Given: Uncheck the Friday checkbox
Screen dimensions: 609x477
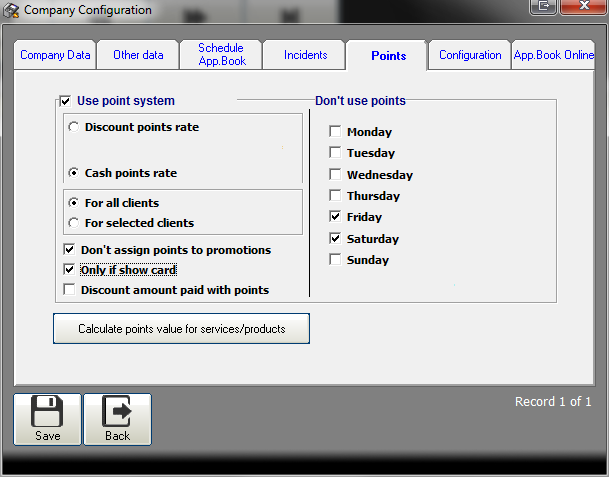Looking at the screenshot, I should [335, 217].
